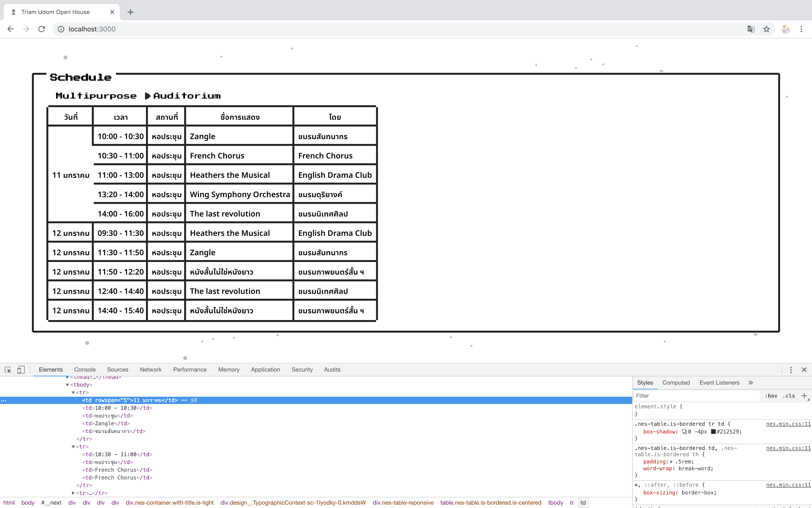812x508 pixels.
Task: Reload the localhost page
Action: 42,29
